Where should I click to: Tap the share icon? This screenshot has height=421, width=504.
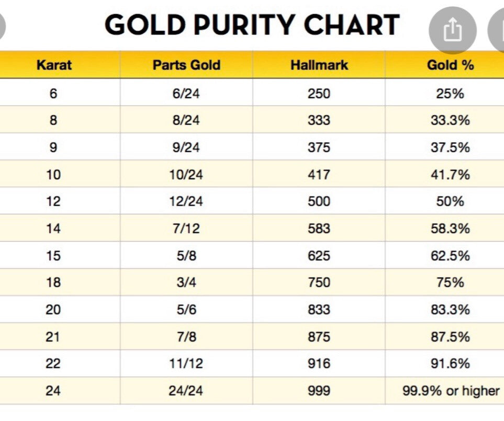click(x=451, y=30)
